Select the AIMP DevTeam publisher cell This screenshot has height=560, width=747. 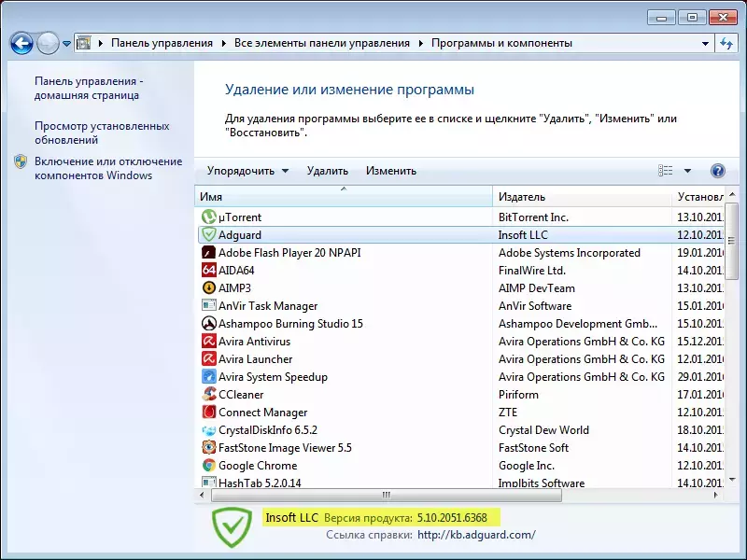tap(537, 288)
